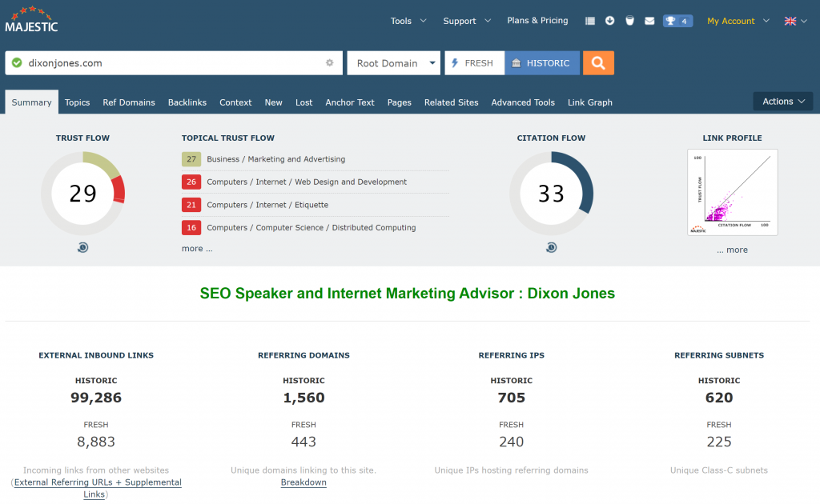Select Computers / Internet / Etiquette topic
Screen dimensions: 820x504
coord(267,205)
